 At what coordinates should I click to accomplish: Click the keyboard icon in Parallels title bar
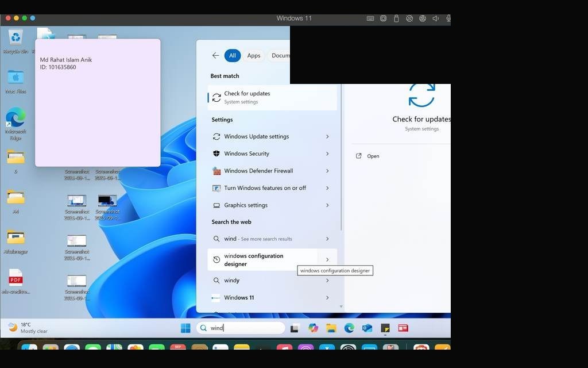(370, 18)
